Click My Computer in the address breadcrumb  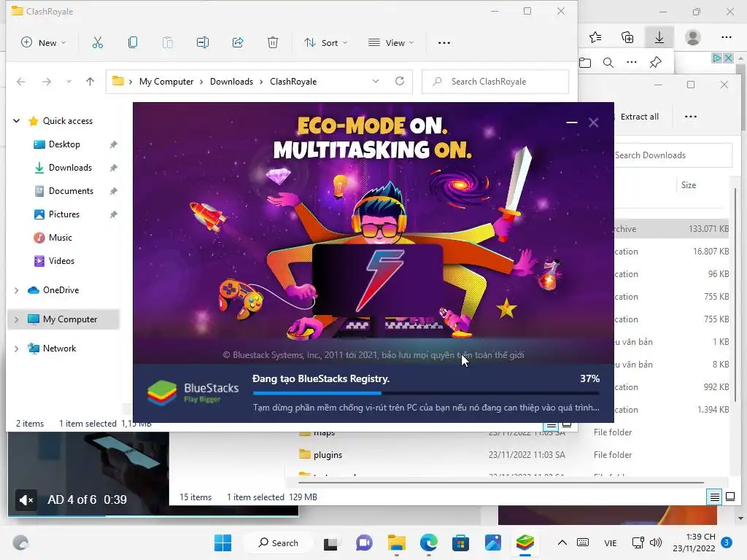(166, 82)
